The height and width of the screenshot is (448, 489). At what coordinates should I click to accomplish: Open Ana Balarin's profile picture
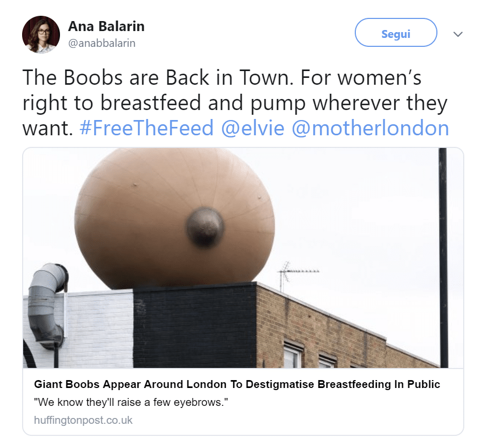pos(41,34)
